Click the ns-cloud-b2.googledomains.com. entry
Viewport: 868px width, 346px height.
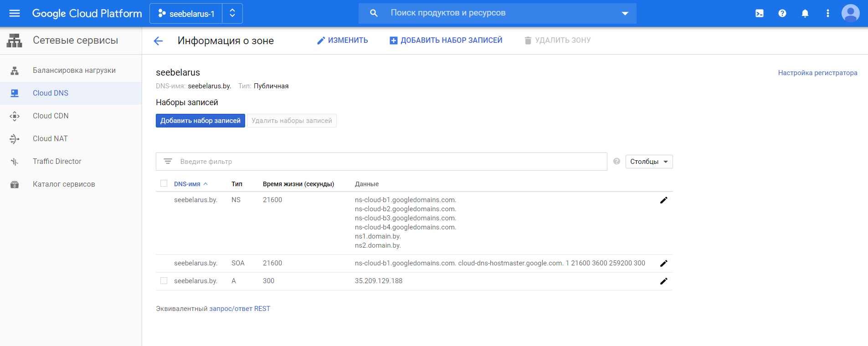(x=406, y=209)
